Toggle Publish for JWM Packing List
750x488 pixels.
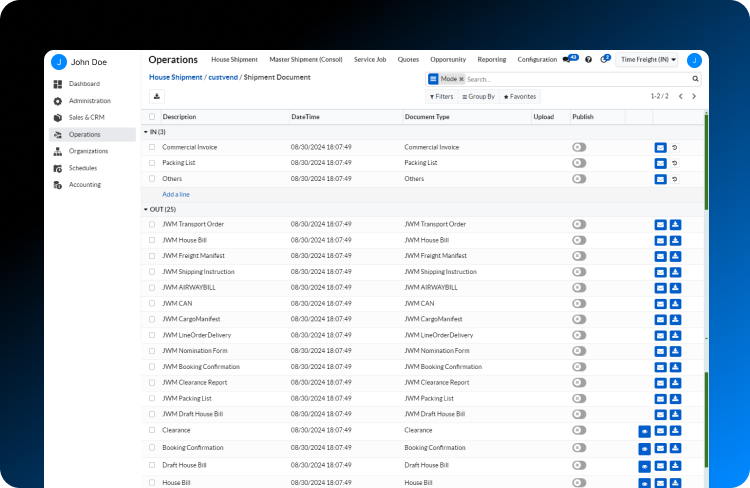coord(579,399)
